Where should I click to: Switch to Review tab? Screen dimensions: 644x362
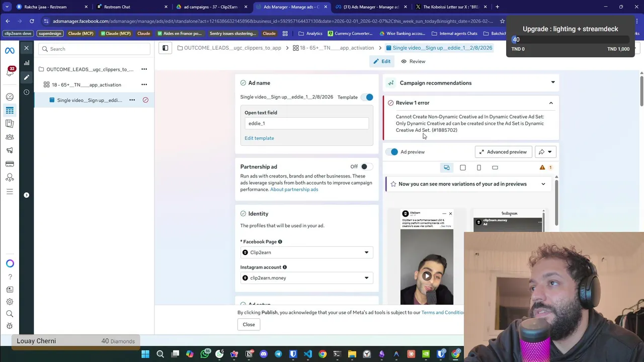pyautogui.click(x=413, y=61)
